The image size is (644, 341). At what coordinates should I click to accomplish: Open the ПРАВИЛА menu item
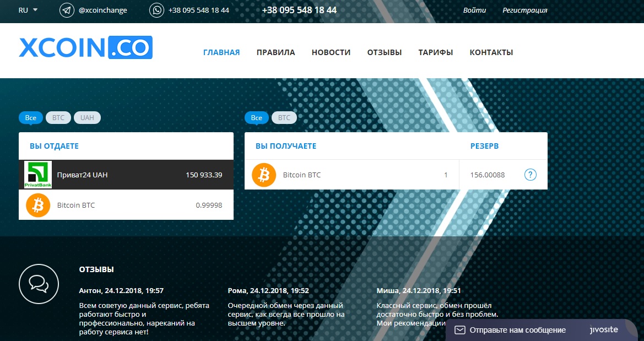(x=275, y=52)
